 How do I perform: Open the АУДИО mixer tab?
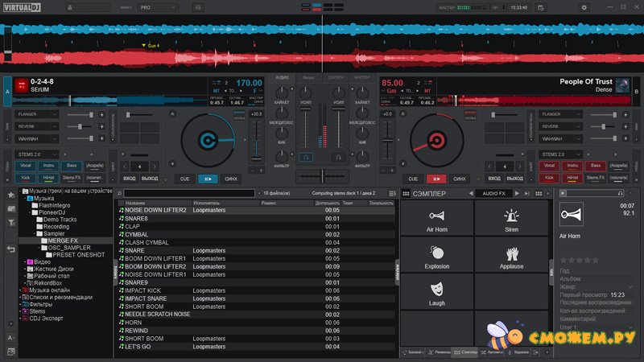click(x=282, y=77)
